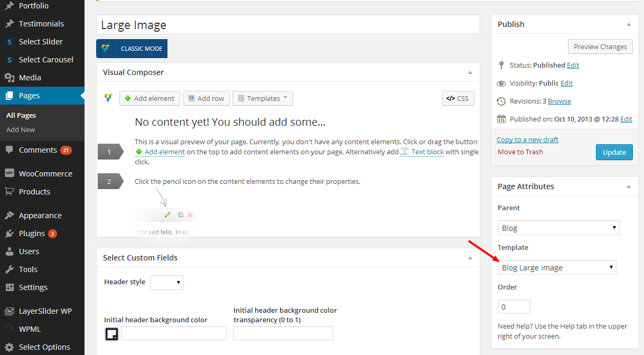This screenshot has height=355, width=644.
Task: Open the Parent page dropdown
Action: click(558, 228)
